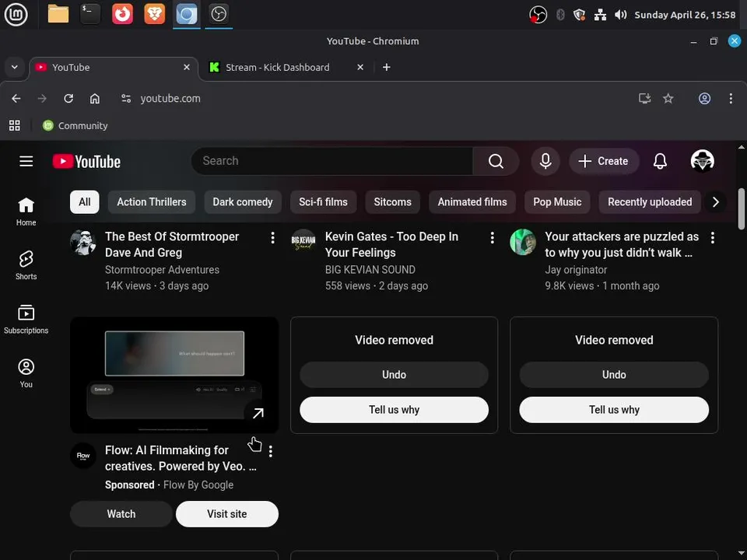Open the Bluetooth tray icon
Screen dimensions: 747x560
(560, 15)
